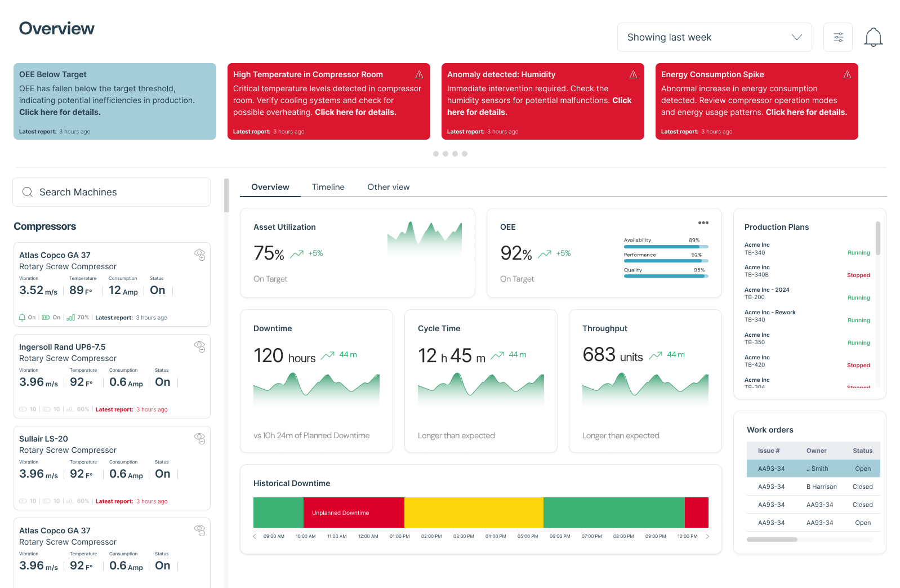Switch to the Other view tab
900x588 pixels.
388,187
